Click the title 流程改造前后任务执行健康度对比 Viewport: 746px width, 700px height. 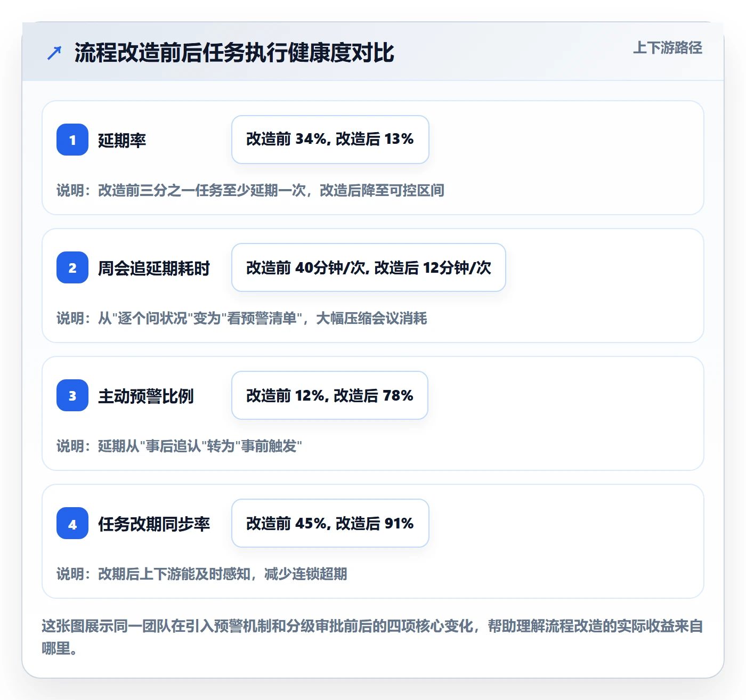(x=234, y=53)
